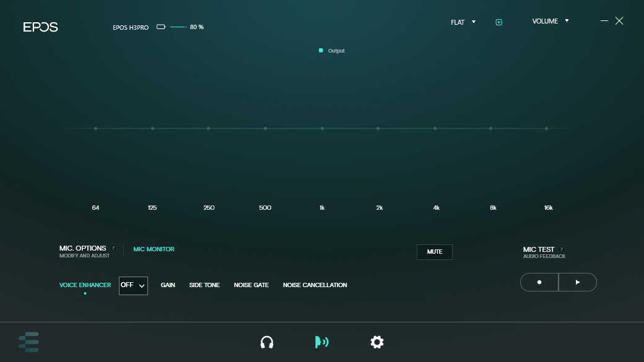Click the MIC. OPTIONS heading

(82, 248)
